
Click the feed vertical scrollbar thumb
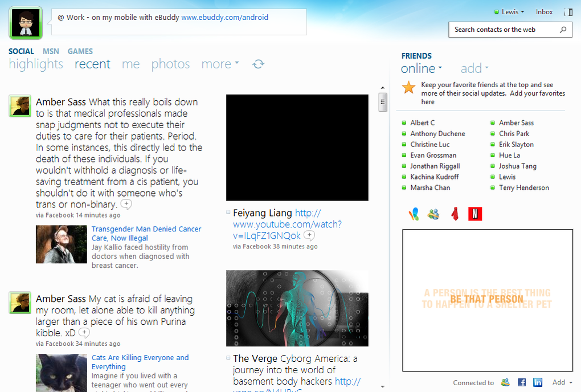click(x=383, y=102)
